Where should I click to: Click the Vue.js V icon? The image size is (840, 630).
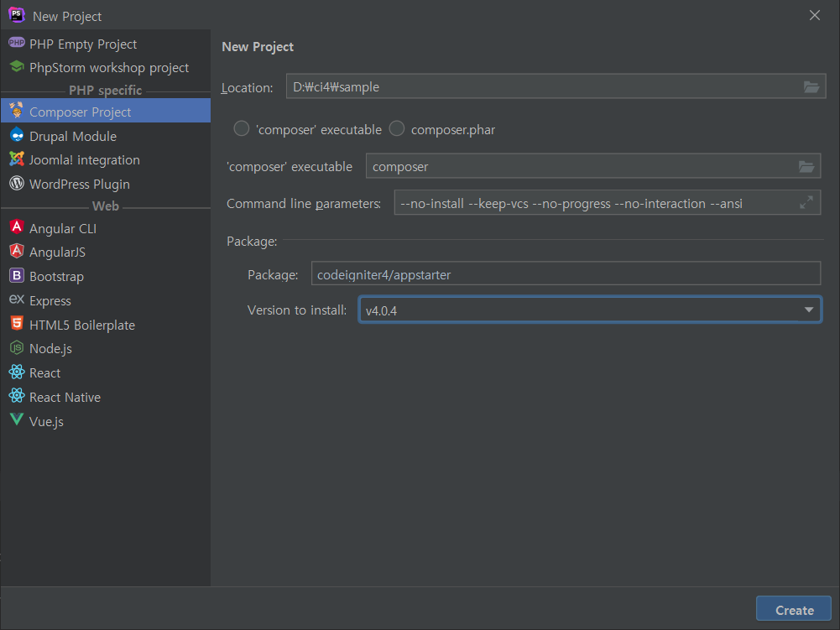(x=17, y=419)
